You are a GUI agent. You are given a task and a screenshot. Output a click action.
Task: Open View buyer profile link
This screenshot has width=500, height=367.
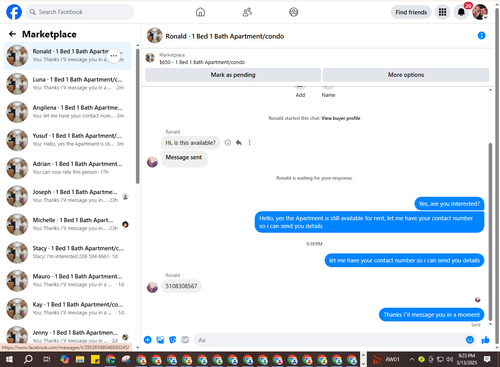click(x=341, y=118)
